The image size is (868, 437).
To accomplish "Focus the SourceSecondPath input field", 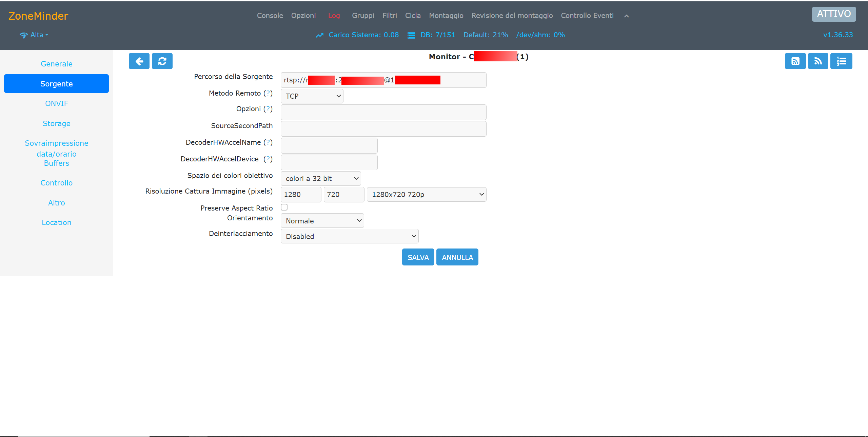I will [x=383, y=129].
